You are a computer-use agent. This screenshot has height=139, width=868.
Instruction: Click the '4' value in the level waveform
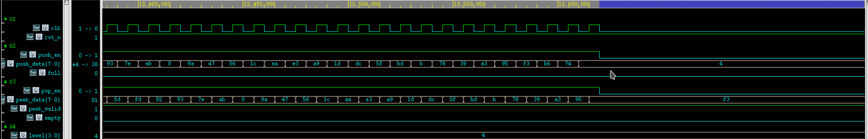483,135
